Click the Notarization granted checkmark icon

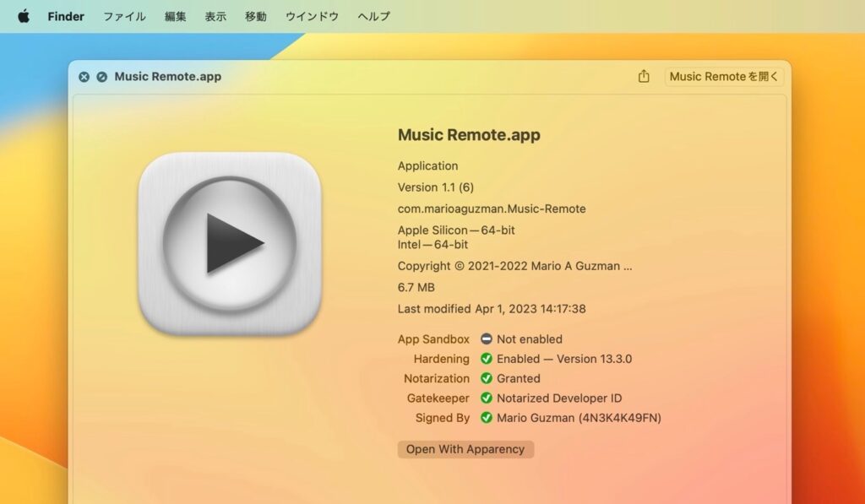tap(485, 378)
